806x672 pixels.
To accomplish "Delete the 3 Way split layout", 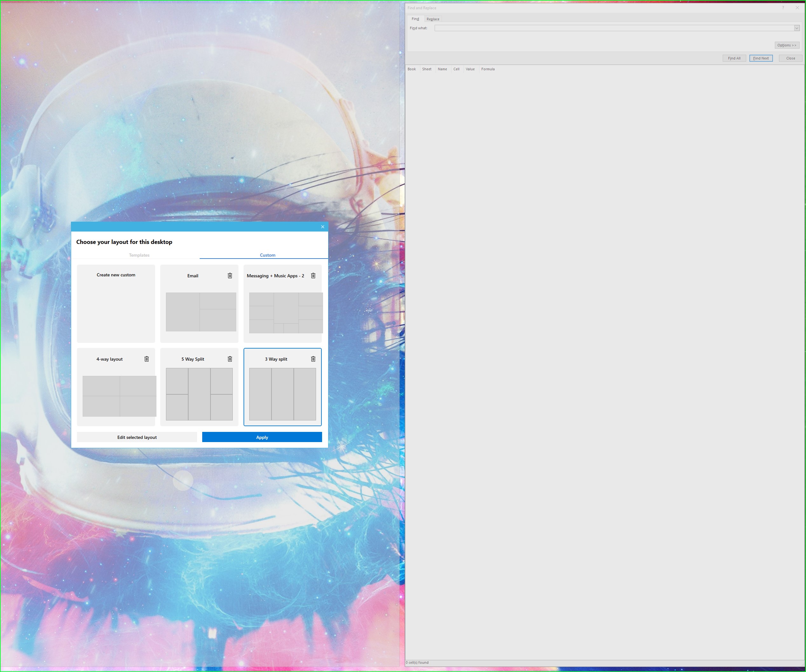I will tap(313, 359).
